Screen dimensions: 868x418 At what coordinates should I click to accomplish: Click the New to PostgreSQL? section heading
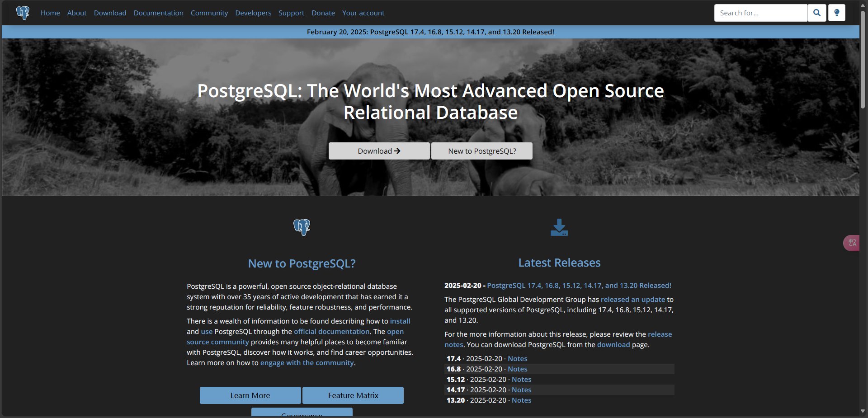point(302,263)
